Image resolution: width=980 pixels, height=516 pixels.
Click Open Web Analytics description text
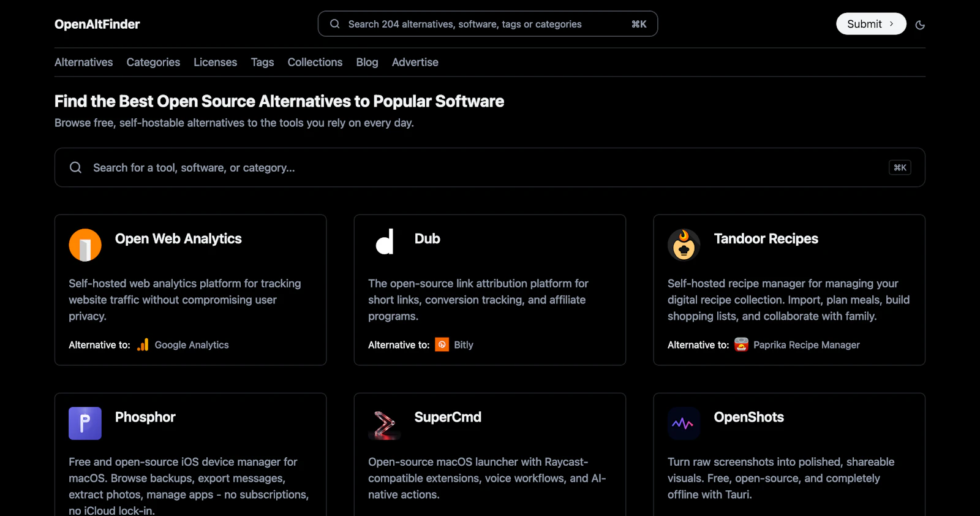[185, 300]
